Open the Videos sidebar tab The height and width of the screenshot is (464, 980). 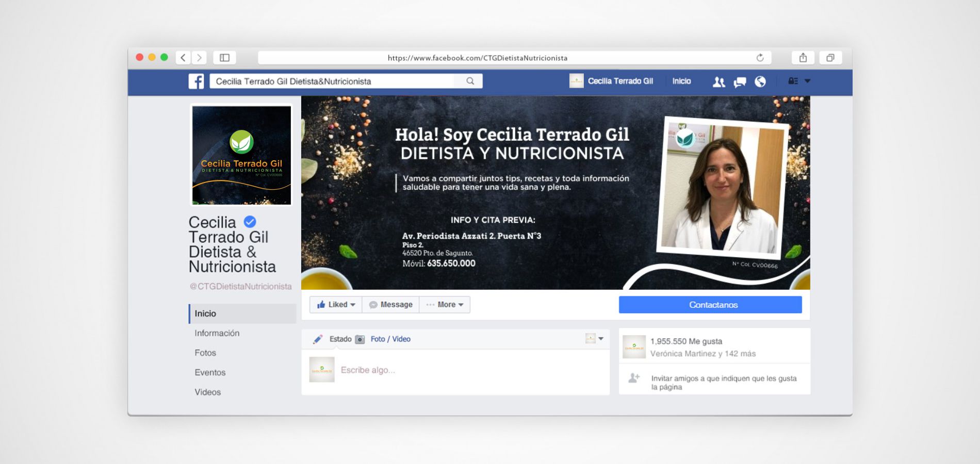coord(207,392)
